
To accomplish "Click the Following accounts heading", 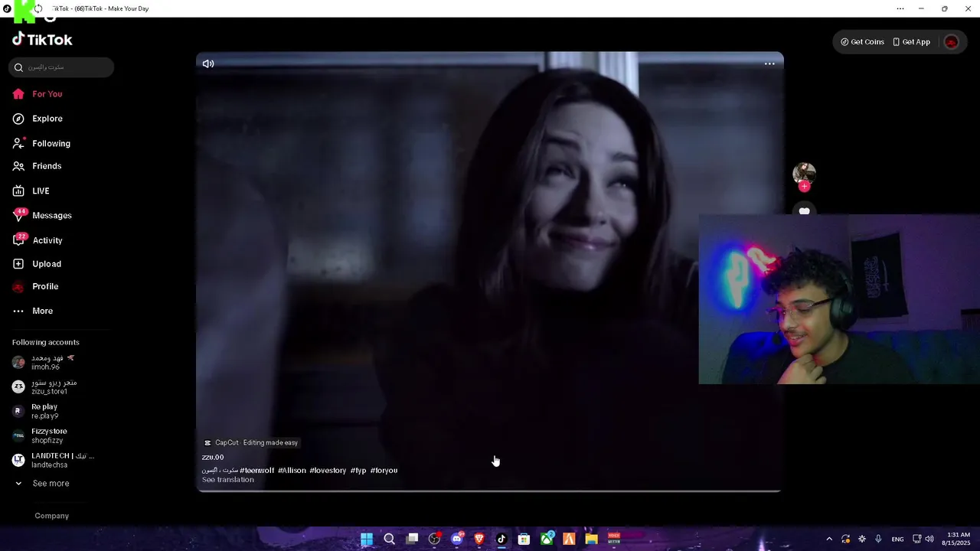I will point(46,343).
